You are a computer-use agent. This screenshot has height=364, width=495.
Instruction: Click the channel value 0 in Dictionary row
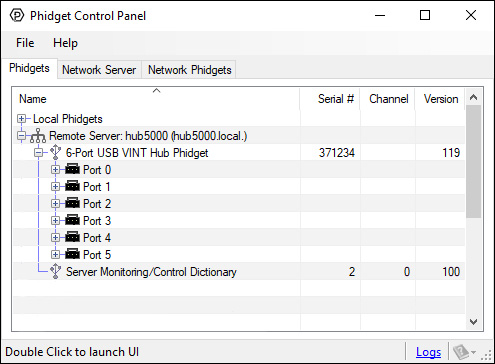coord(407,272)
